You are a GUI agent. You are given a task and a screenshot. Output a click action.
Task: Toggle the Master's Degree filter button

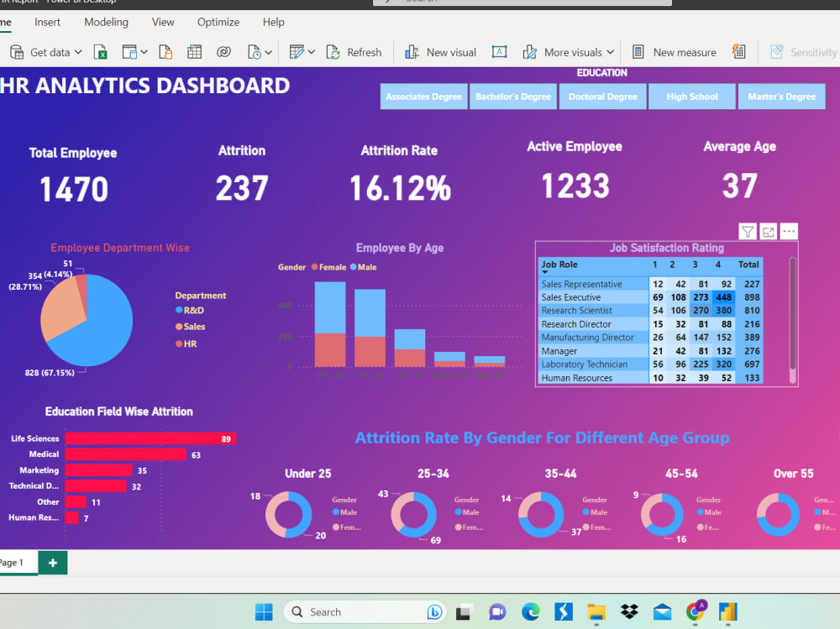point(781,96)
